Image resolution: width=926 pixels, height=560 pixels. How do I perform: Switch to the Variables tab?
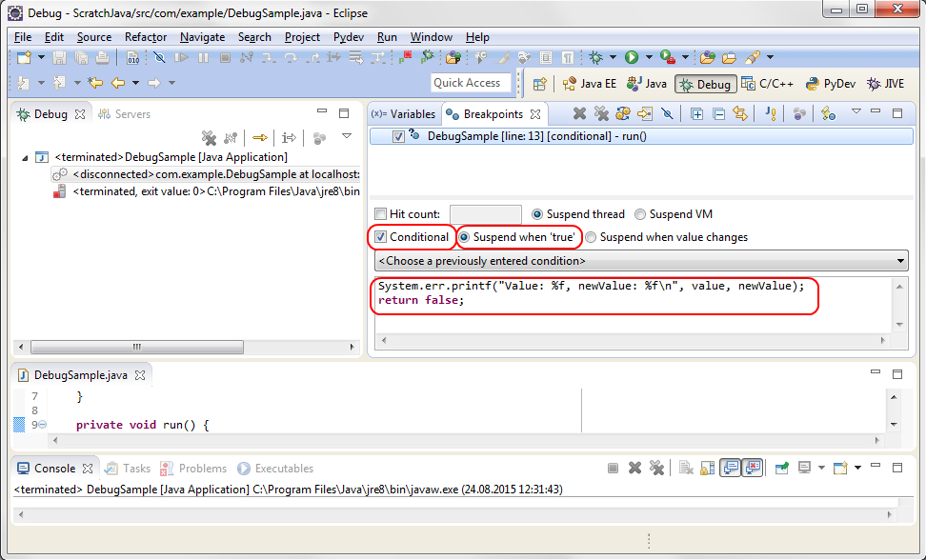403,114
